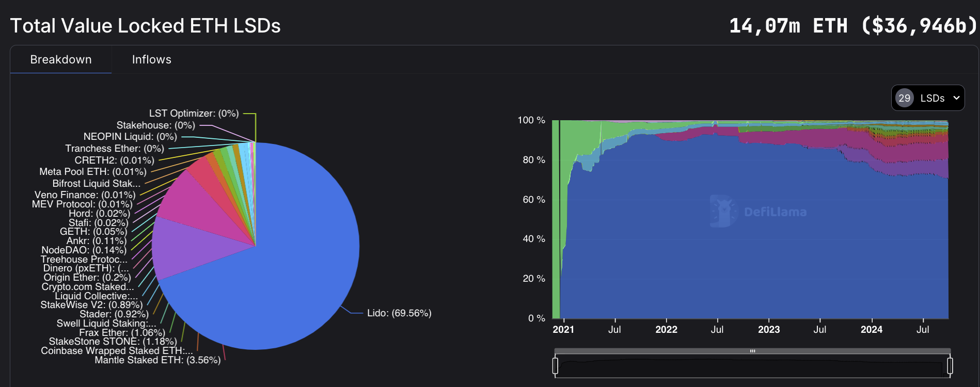980x387 pixels.
Task: Open the 29 LSDs dropdown
Action: click(928, 98)
